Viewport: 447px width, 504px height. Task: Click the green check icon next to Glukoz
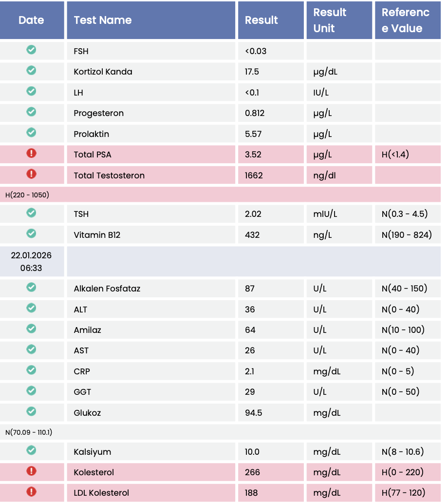pos(31,412)
